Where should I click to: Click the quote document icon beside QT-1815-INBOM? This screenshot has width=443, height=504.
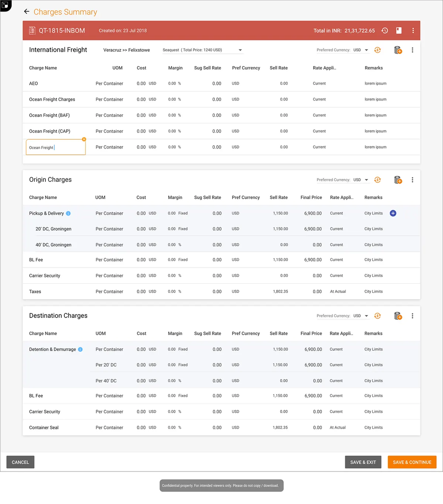coord(32,31)
